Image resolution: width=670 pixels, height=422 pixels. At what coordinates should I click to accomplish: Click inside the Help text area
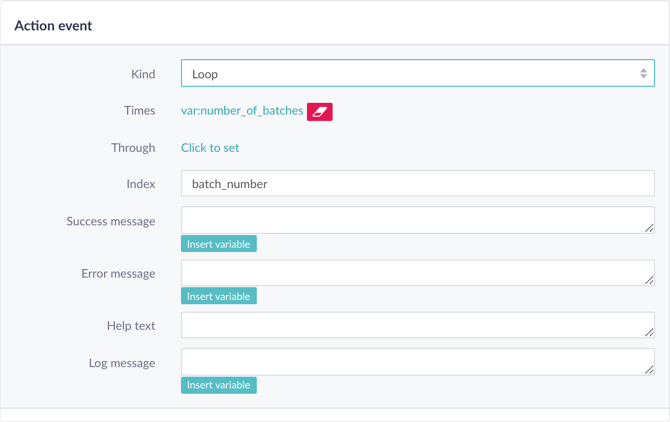417,325
